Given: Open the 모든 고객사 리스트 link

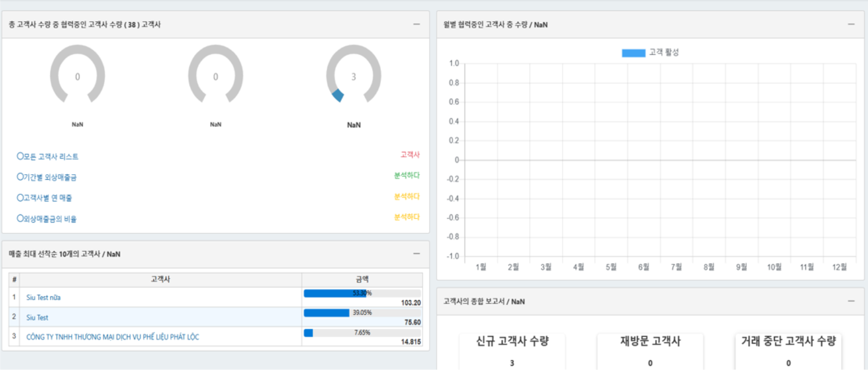Looking at the screenshot, I should pyautogui.click(x=48, y=157).
